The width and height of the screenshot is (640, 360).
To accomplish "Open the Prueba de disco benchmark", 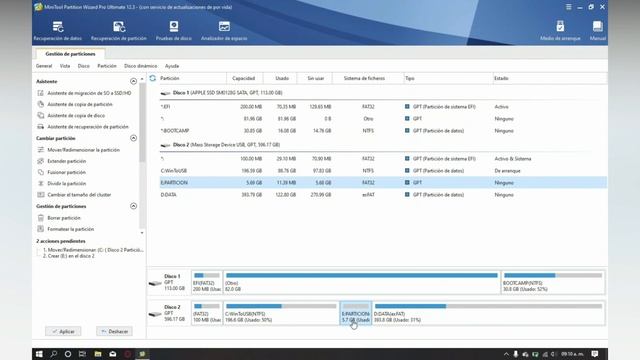I will pos(173,31).
